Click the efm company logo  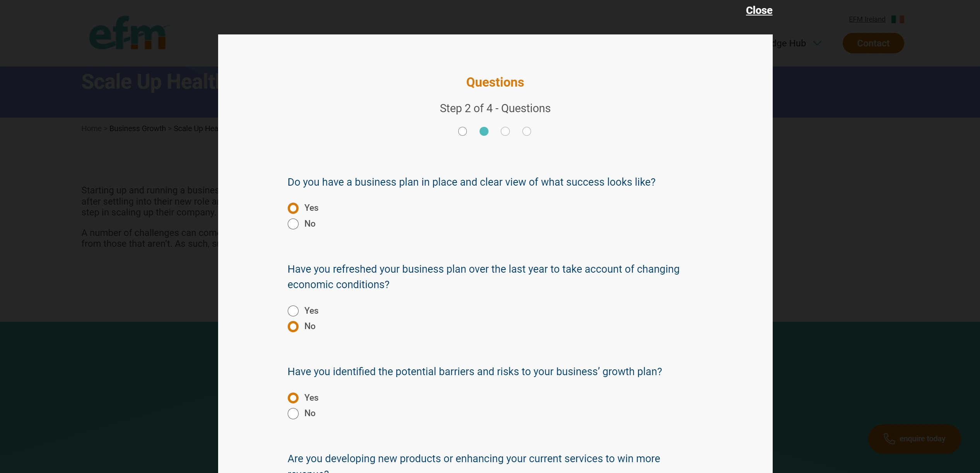[128, 33]
